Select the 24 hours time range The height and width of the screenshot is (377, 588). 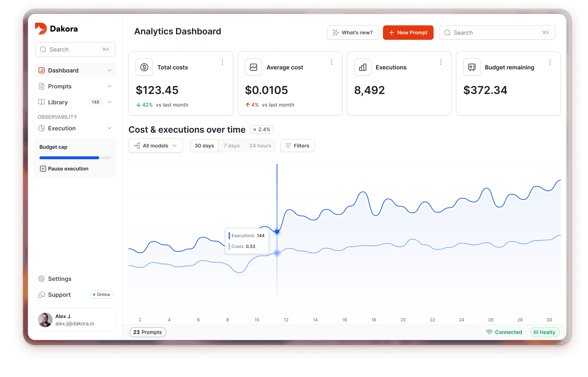click(260, 146)
